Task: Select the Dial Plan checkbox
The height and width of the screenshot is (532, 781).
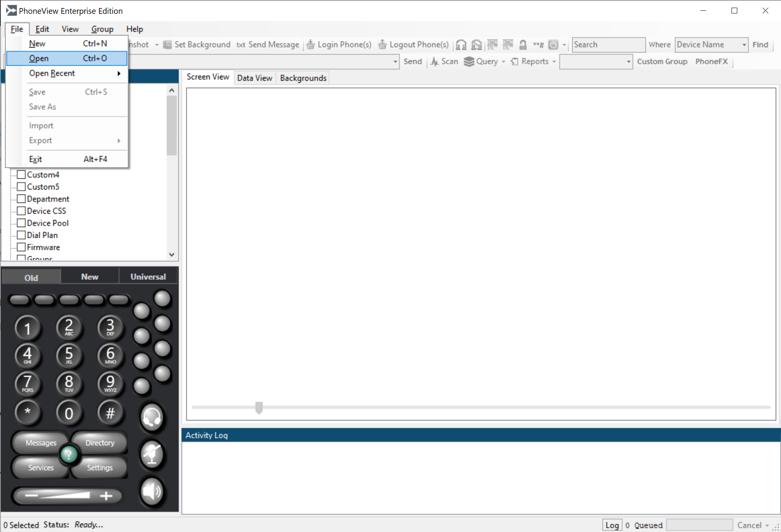Action: (x=21, y=235)
